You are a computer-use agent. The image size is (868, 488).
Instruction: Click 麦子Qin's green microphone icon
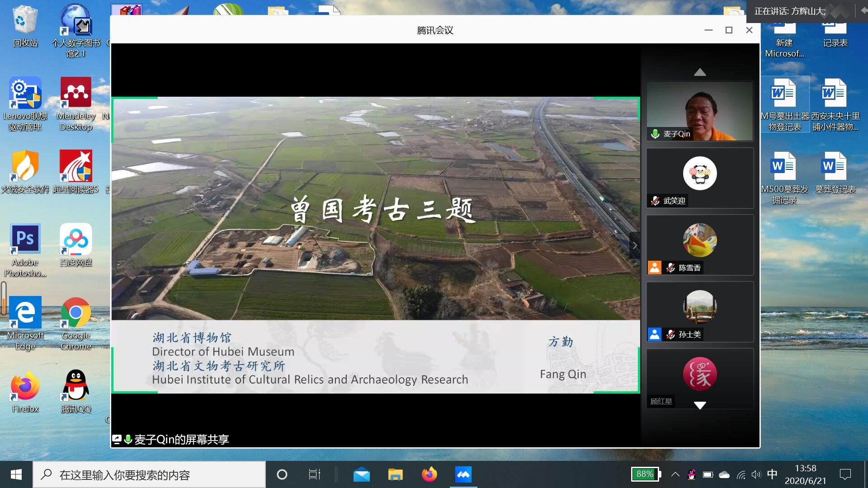pos(655,134)
